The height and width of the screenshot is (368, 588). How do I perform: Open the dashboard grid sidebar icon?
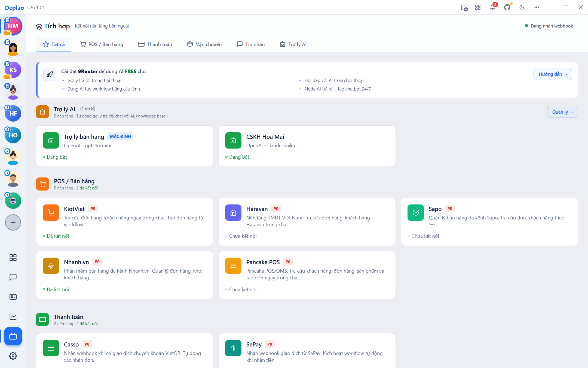click(x=13, y=258)
